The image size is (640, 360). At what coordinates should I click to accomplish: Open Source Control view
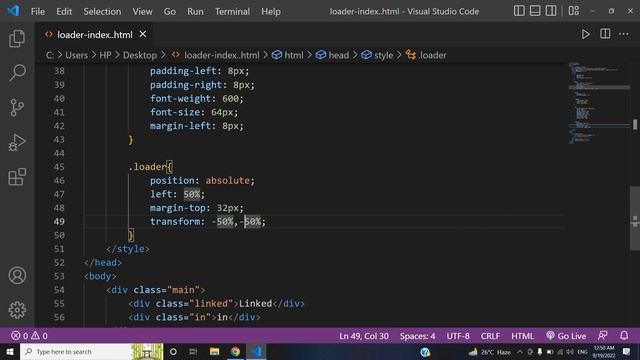[x=17, y=108]
